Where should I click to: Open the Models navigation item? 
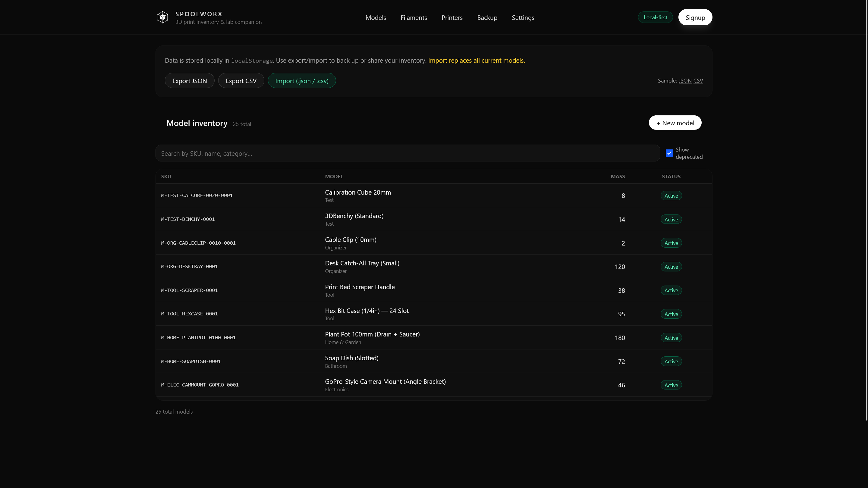tap(375, 17)
